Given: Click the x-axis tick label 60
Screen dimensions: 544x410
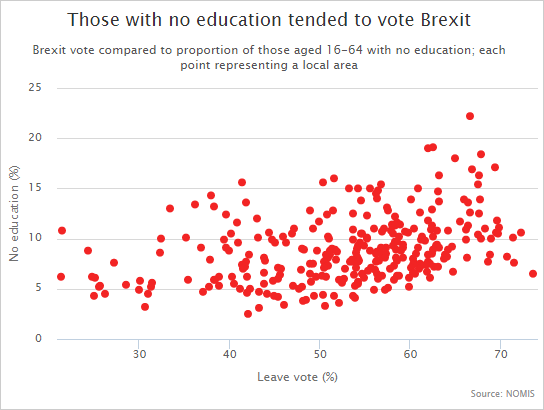Looking at the screenshot, I should (x=410, y=354).
